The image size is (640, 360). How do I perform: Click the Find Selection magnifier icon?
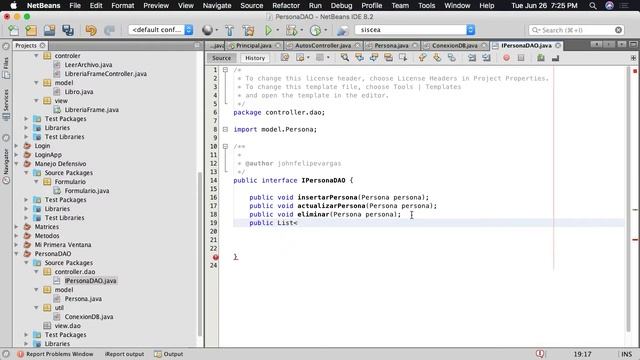click(x=344, y=58)
